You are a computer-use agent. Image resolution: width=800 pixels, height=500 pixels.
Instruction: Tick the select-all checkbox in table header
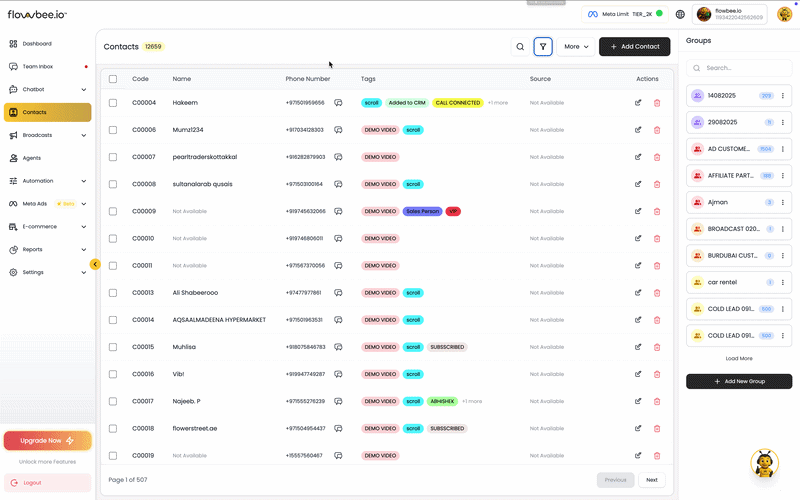pyautogui.click(x=113, y=78)
